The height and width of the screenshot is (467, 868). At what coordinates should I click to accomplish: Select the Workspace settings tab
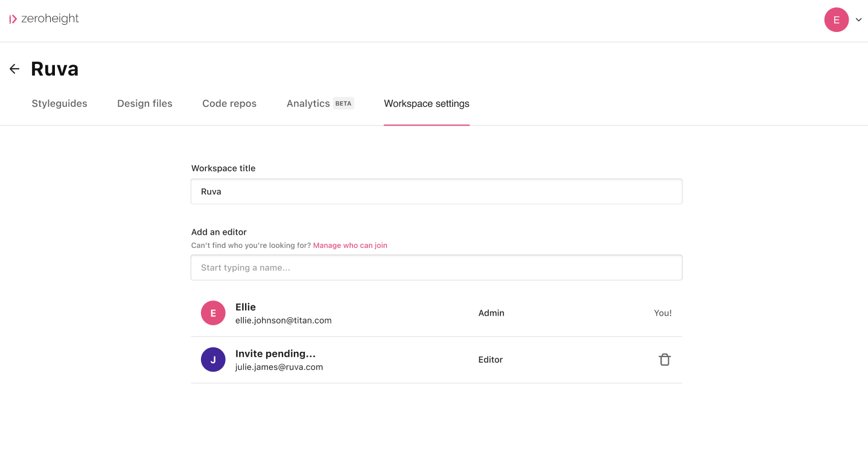(427, 104)
